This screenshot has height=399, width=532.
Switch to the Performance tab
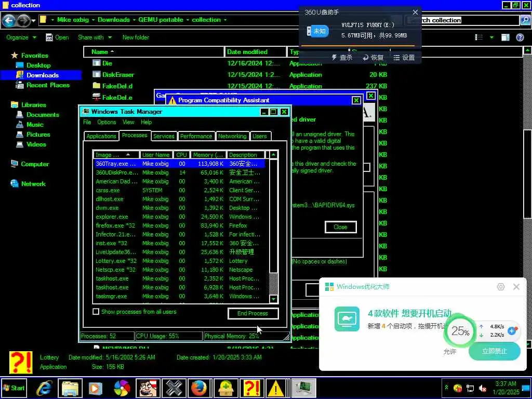(196, 136)
